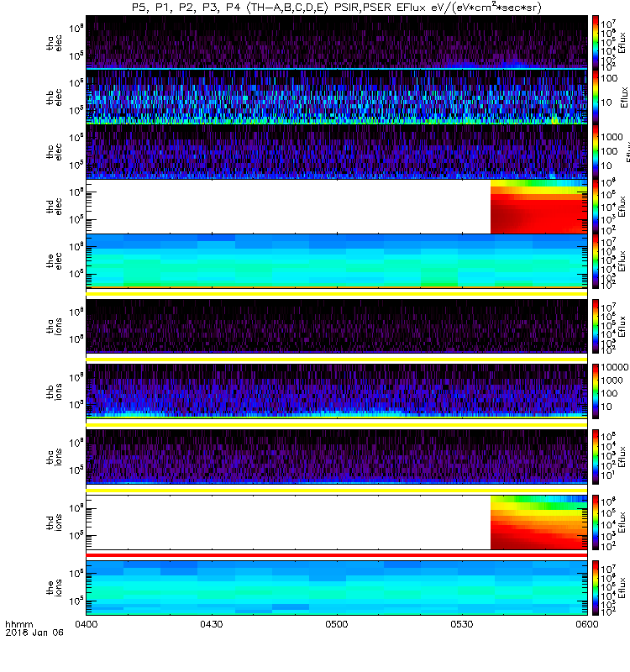The width and height of the screenshot is (630, 672).
Task: Click the Eflux label beside thb elec color bar
Action: pos(624,97)
